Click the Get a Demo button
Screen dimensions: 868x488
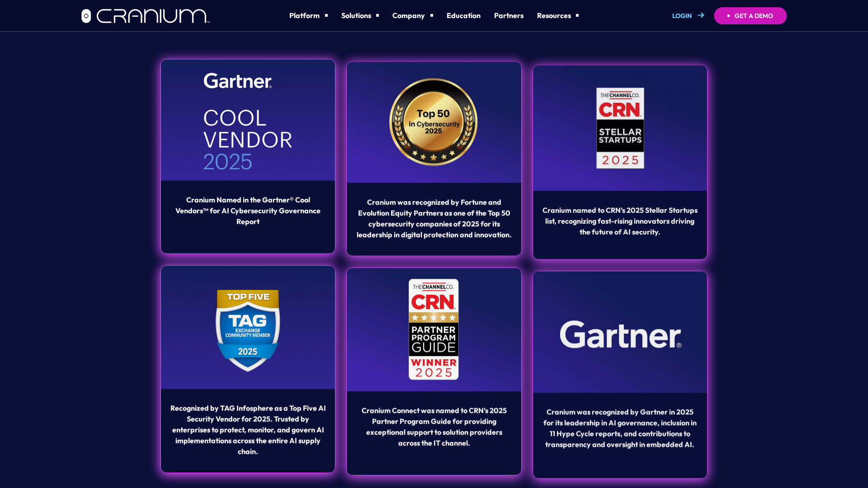tap(750, 16)
